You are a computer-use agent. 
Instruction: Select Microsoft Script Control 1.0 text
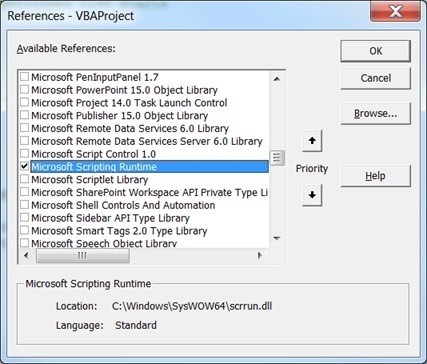(94, 154)
